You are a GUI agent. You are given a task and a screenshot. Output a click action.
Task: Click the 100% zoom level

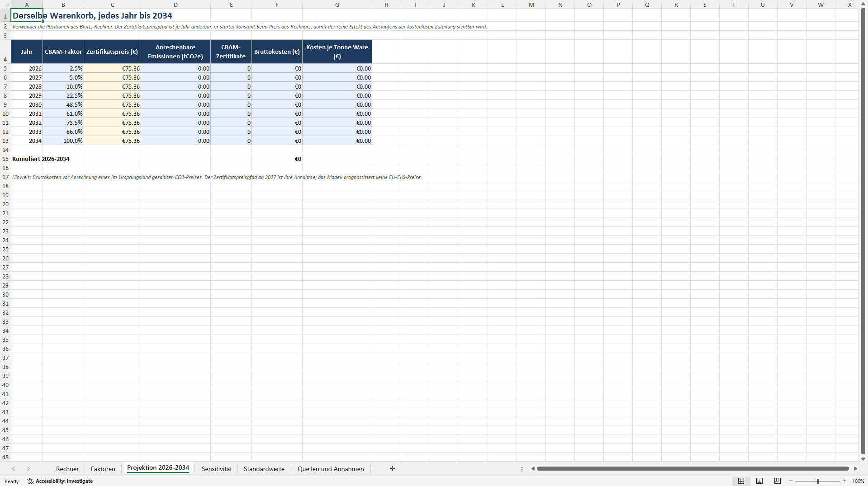858,481
